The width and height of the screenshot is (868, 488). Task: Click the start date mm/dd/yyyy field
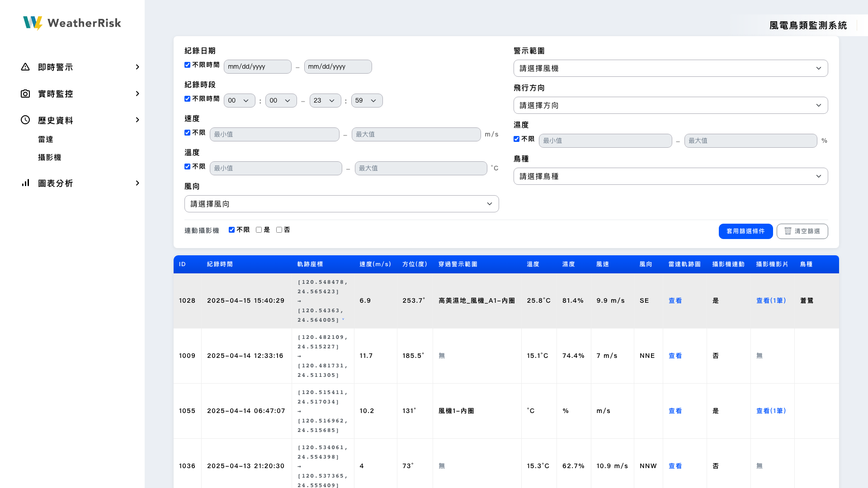[258, 66]
